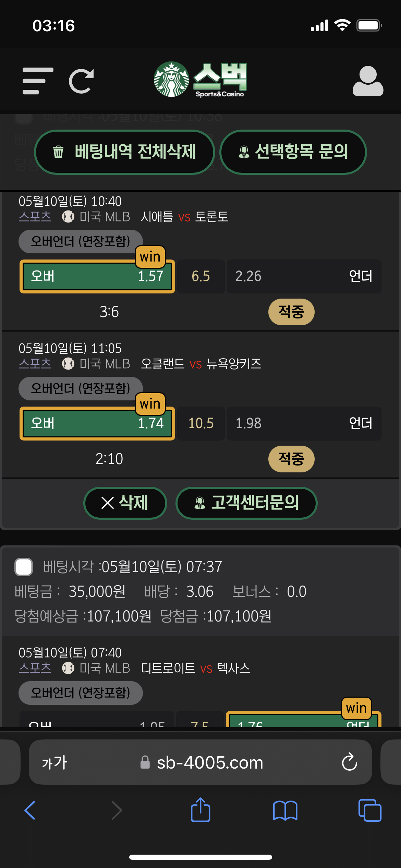Click 고객센터문의 button

(x=246, y=503)
